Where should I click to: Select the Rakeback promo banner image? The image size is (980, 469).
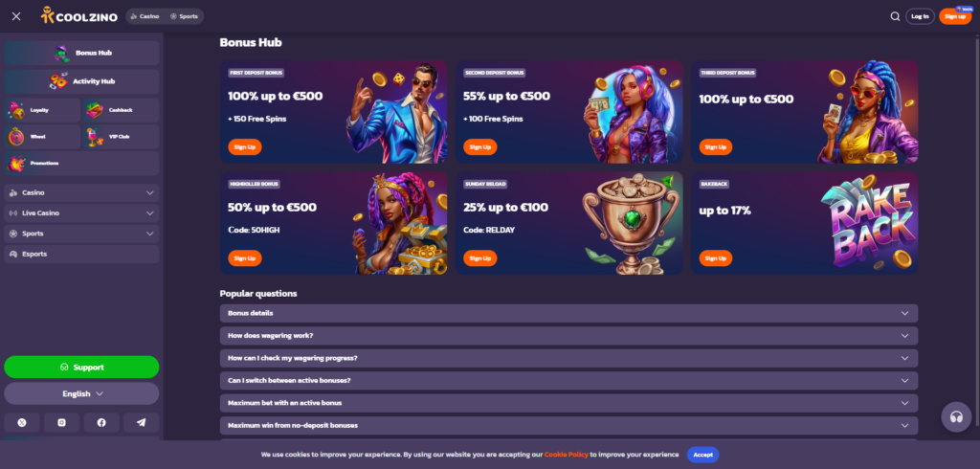click(x=869, y=223)
